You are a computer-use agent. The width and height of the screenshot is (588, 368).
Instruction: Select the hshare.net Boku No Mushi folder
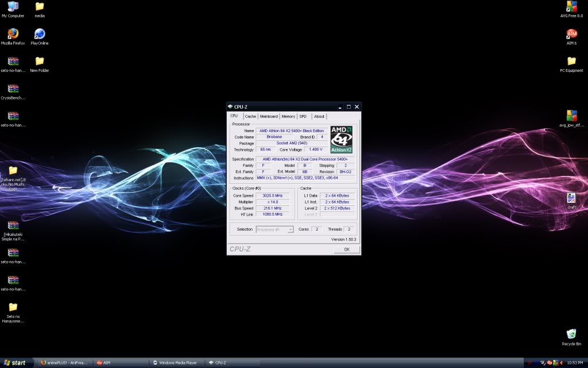pyautogui.click(x=13, y=178)
